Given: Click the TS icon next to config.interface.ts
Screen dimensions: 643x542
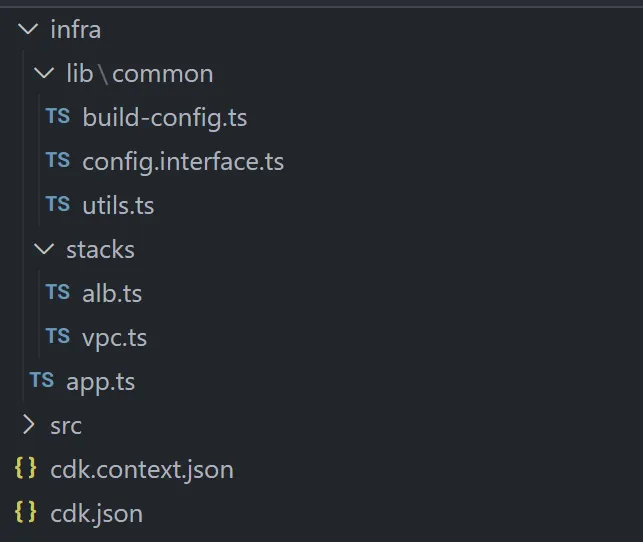Looking at the screenshot, I should 58,161.
